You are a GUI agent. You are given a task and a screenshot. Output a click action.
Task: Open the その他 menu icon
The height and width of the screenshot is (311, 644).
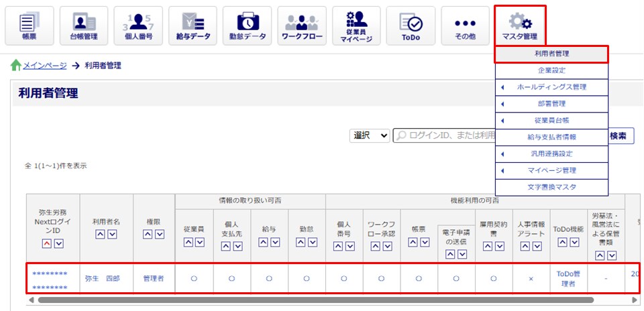[x=464, y=25]
